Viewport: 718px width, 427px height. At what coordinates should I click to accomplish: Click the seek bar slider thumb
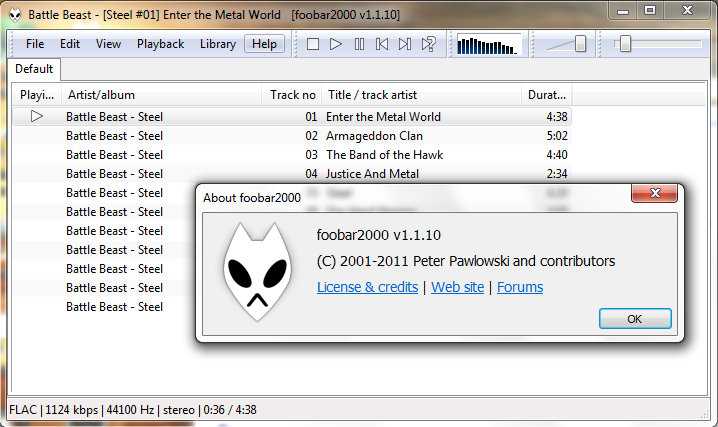point(626,44)
